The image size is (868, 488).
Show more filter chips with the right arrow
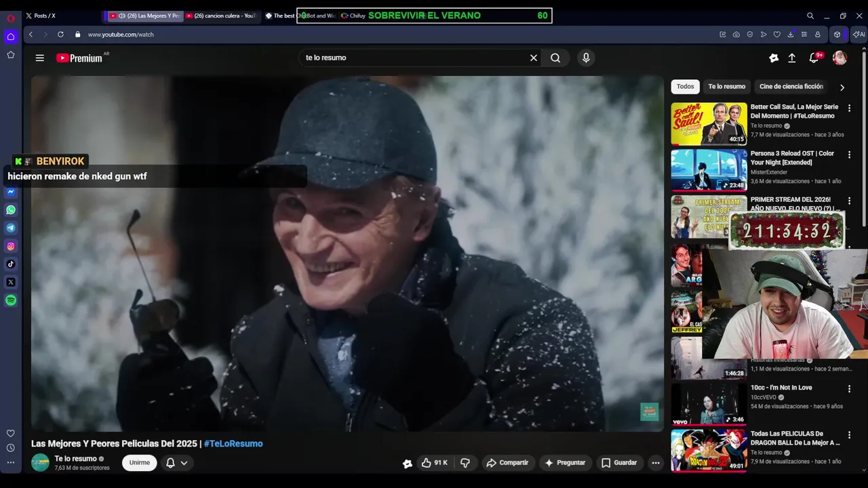coord(842,87)
